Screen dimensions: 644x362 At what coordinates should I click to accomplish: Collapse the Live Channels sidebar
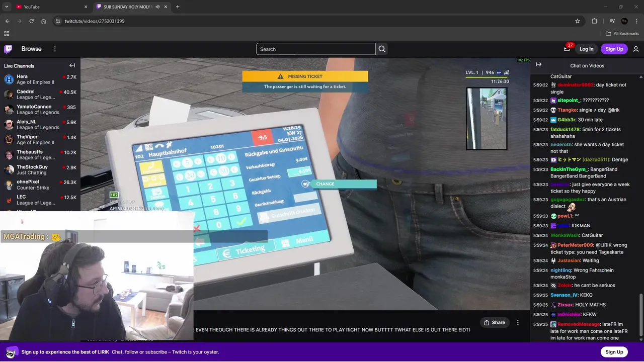pos(72,65)
